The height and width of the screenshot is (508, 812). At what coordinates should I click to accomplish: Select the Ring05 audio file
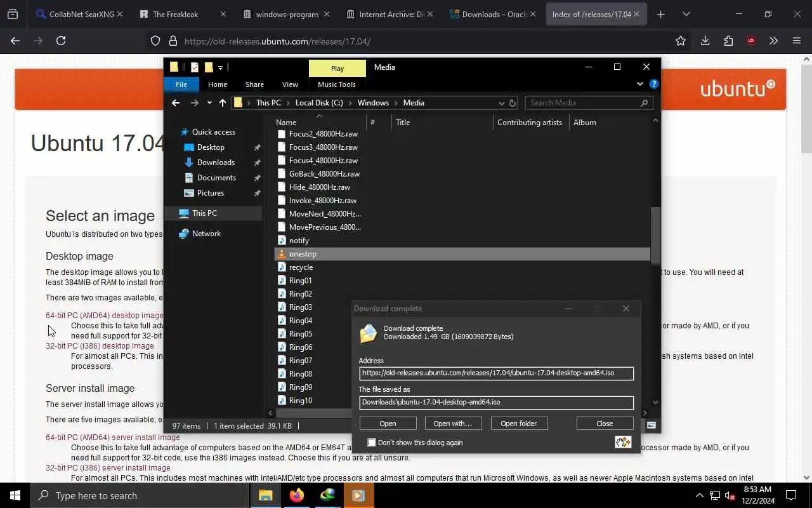click(x=300, y=334)
